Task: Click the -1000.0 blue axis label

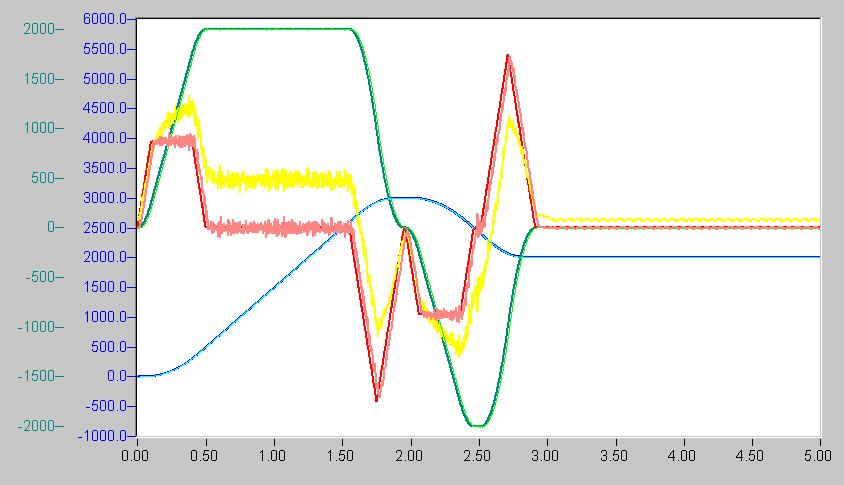Action: coord(102,435)
